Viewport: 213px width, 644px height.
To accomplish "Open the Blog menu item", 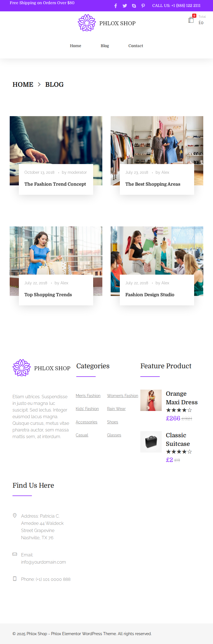I will tap(105, 46).
